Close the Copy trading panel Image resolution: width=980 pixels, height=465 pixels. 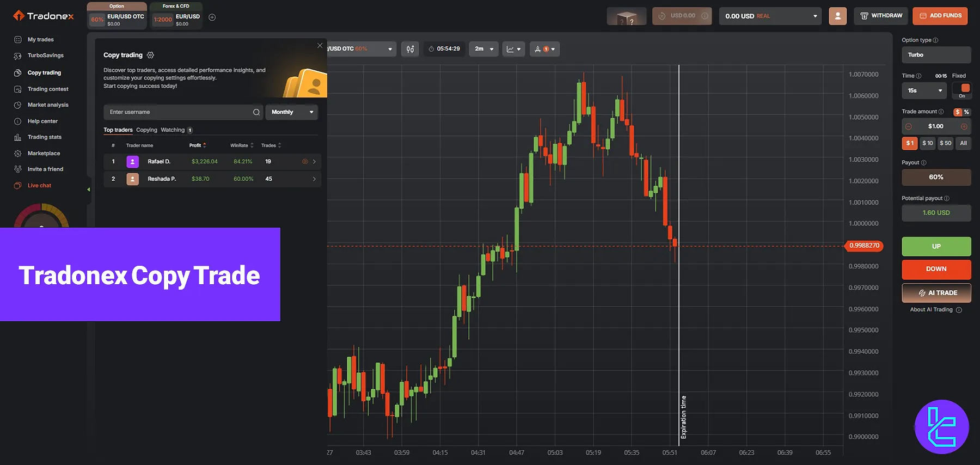point(320,45)
